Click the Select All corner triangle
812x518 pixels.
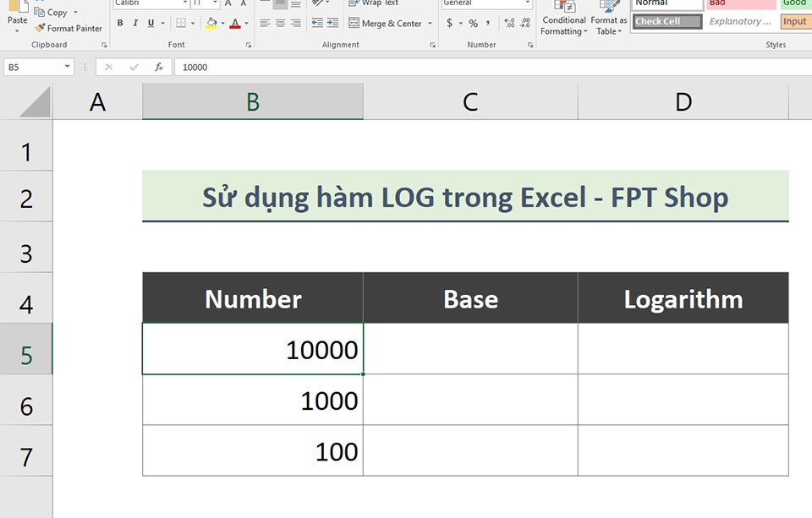tap(36, 101)
